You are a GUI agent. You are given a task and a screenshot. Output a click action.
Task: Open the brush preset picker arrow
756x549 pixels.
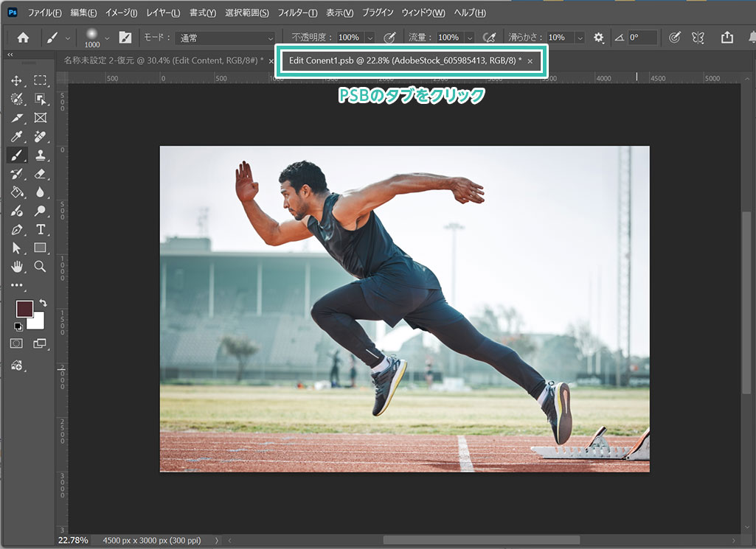(108, 38)
